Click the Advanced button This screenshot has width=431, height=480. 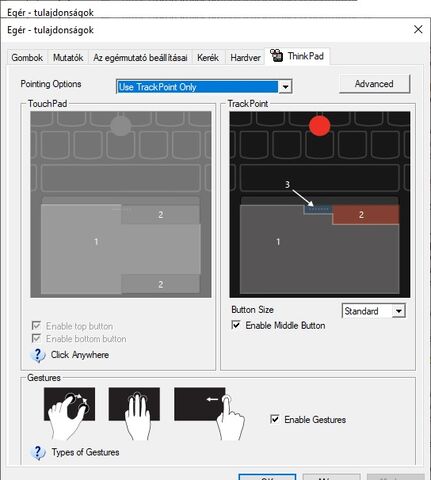pos(374,84)
